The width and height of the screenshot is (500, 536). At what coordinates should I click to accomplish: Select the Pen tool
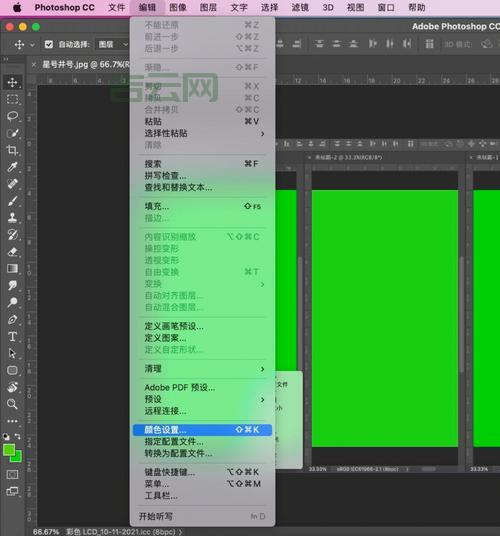[x=13, y=320]
